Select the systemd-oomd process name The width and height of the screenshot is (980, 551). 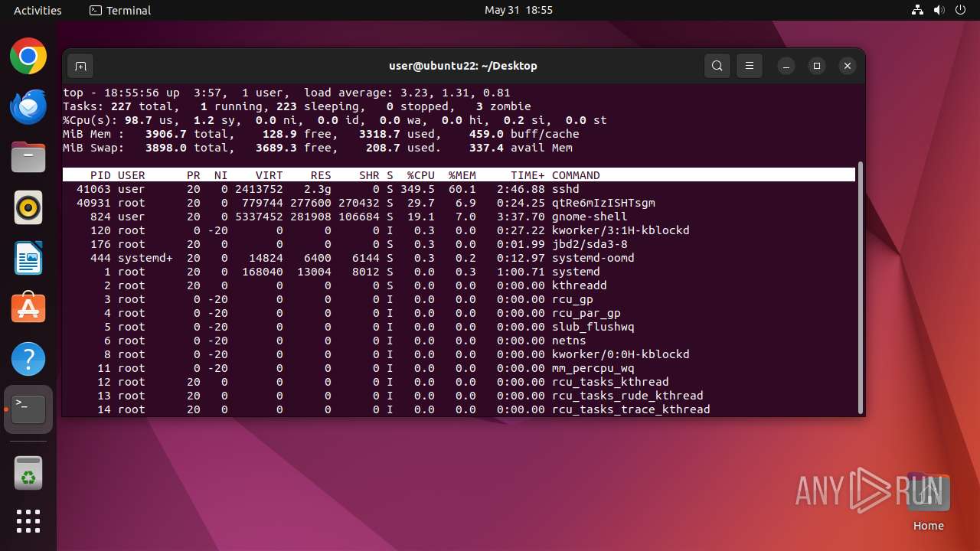pyautogui.click(x=593, y=258)
